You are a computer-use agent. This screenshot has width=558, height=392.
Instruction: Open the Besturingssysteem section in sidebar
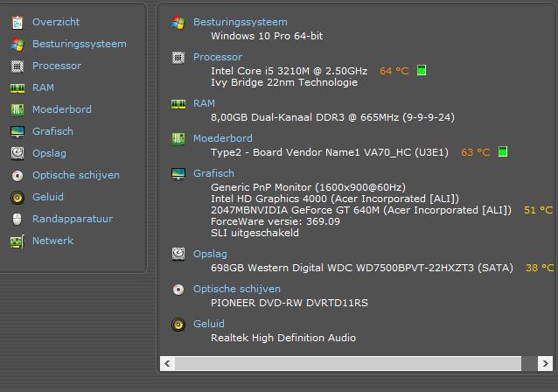(x=79, y=44)
